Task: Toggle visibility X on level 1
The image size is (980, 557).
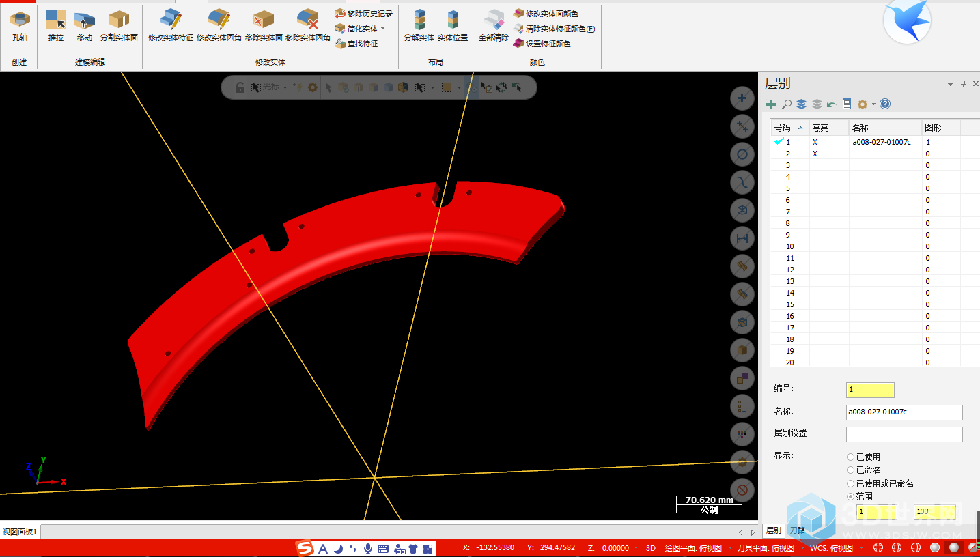Action: (x=815, y=142)
